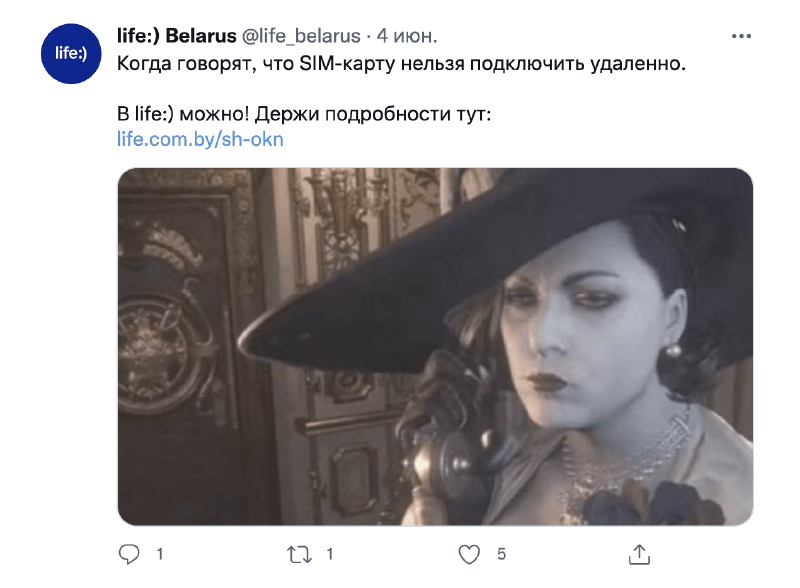Open the life:) Belarus display name
This screenshot has width=800, height=588.
tap(177, 36)
